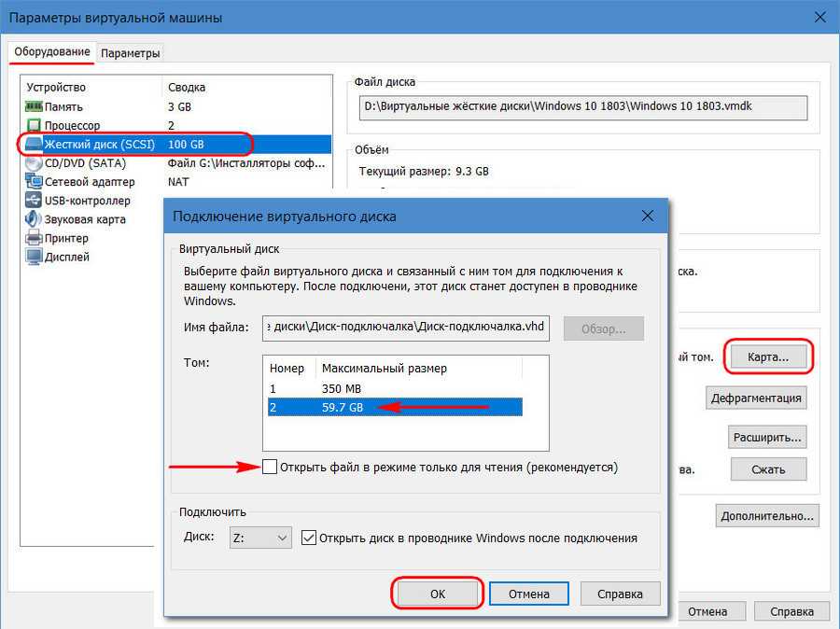Click the Сжать compact disk button

point(768,469)
